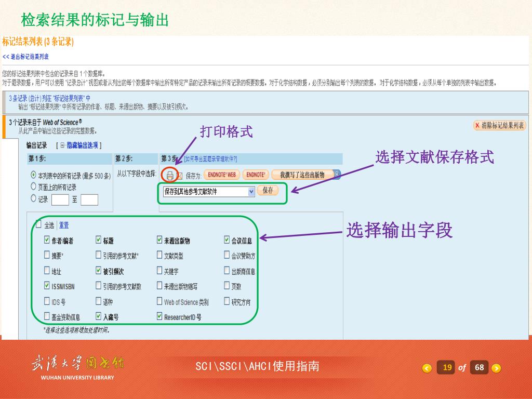
Task: Click the record range start field
Action: click(x=60, y=200)
